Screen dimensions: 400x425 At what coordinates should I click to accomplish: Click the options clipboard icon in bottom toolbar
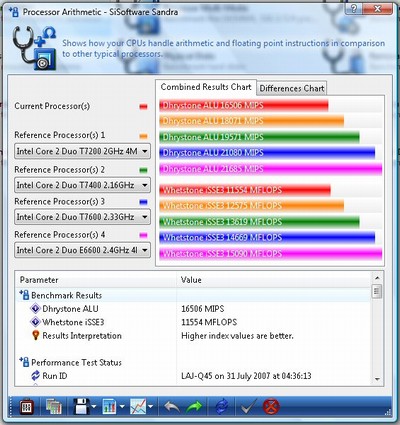click(x=26, y=407)
